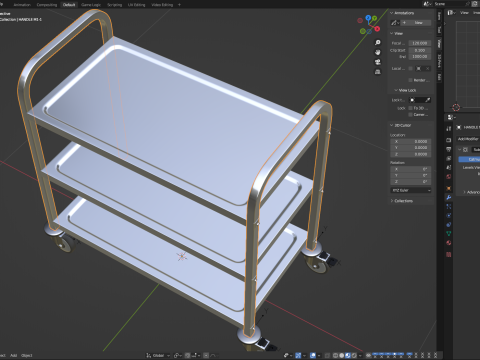Viewport: 480px width, 360px height.
Task: Switch to the Video Editing workspace tab
Action: point(162,5)
